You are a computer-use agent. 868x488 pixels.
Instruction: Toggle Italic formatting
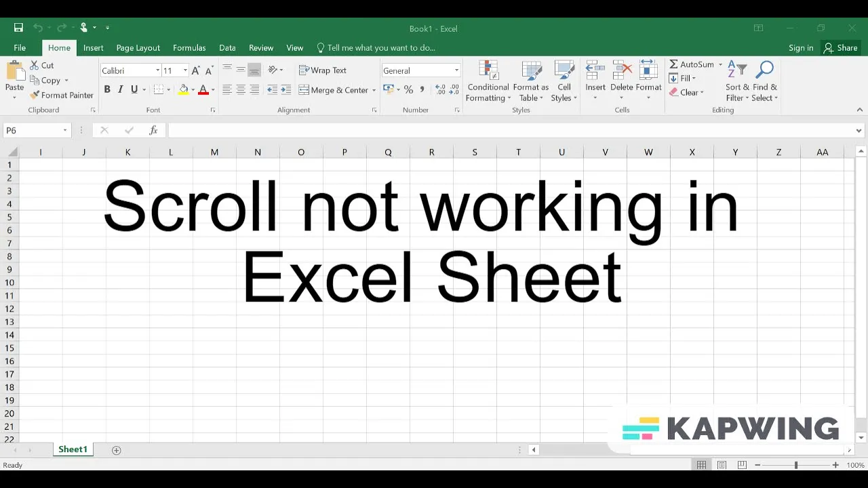(121, 89)
